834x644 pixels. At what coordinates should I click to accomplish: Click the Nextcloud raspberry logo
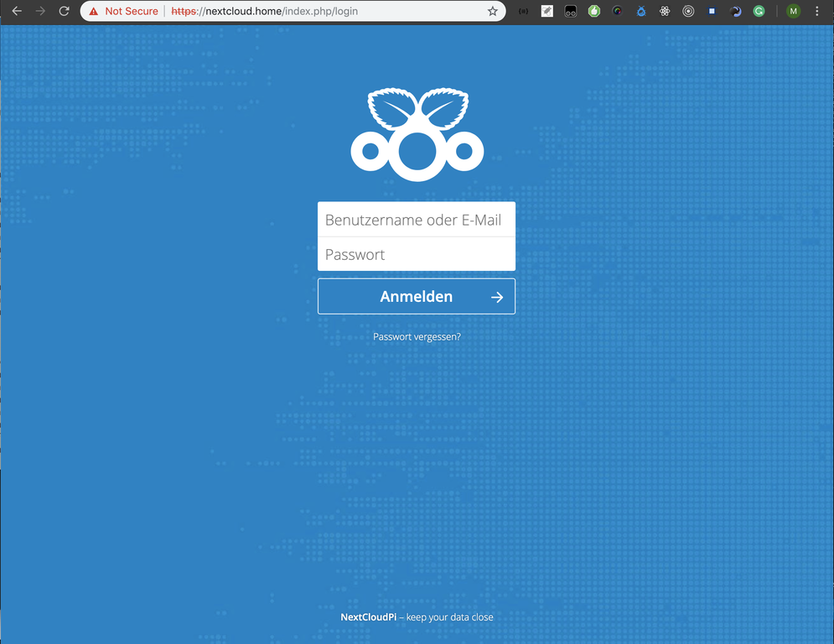pyautogui.click(x=417, y=132)
